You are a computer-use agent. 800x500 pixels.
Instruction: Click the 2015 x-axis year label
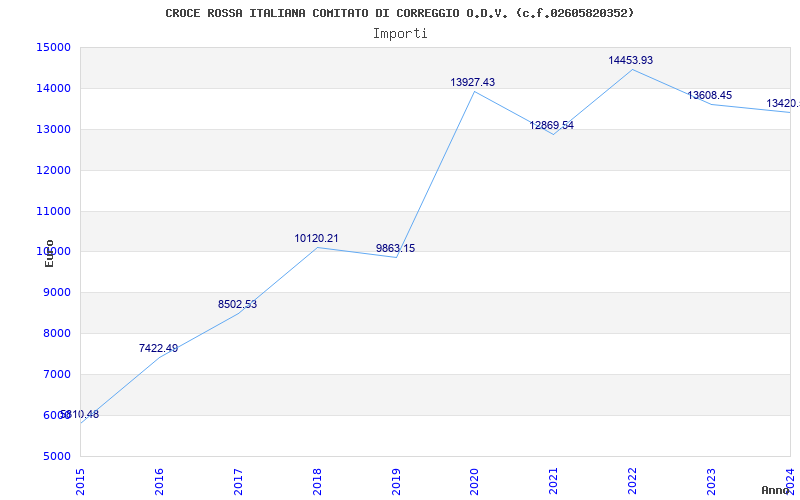[80, 481]
